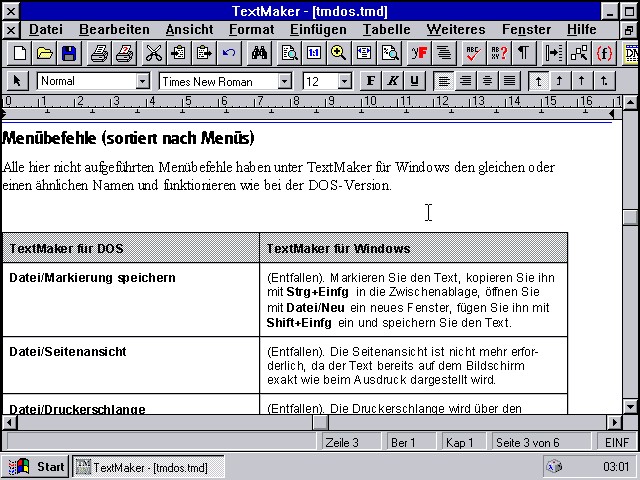Open the Times New Roman font dropdown arrow

click(x=284, y=81)
